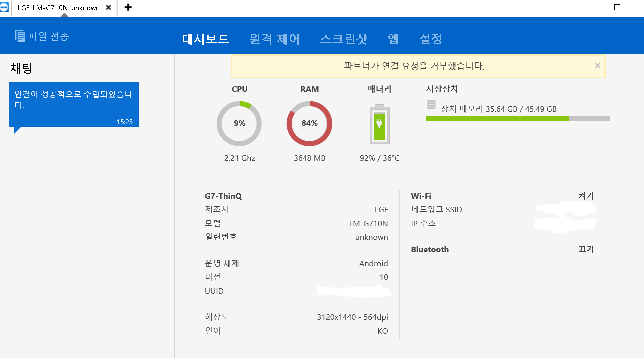Add a new connection tab with plus
The image size is (644, 358).
(128, 7)
